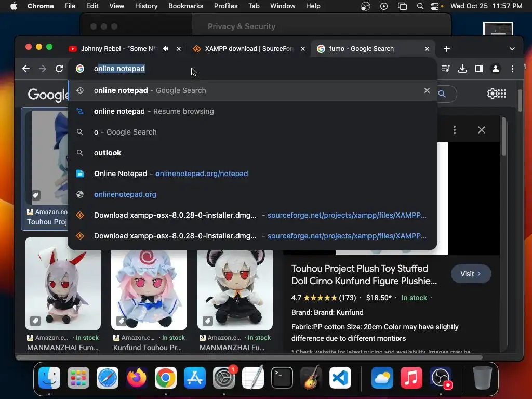
Task: Open the MANMANZHAI Fu... mouse plush thumbnail
Action: tap(235, 290)
